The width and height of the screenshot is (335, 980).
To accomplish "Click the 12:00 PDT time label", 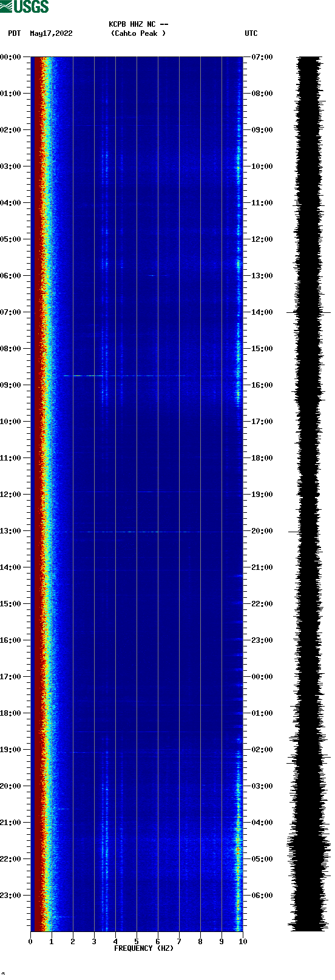I will (x=11, y=495).
